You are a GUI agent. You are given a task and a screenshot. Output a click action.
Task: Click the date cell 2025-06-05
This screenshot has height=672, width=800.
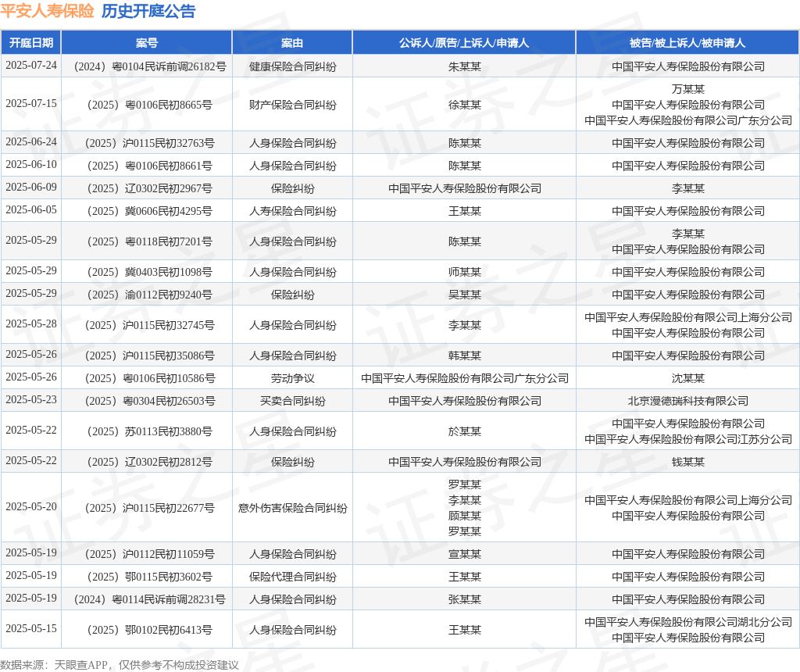31,210
